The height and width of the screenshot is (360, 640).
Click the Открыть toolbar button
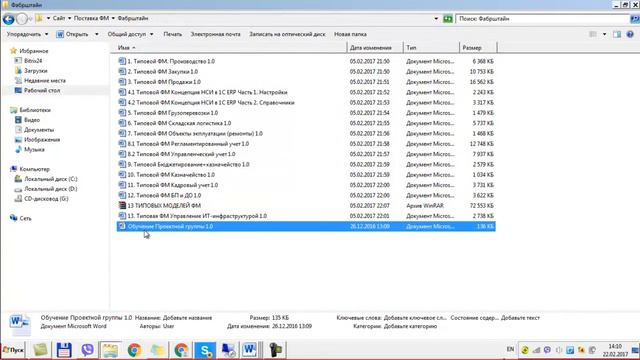[x=73, y=34]
